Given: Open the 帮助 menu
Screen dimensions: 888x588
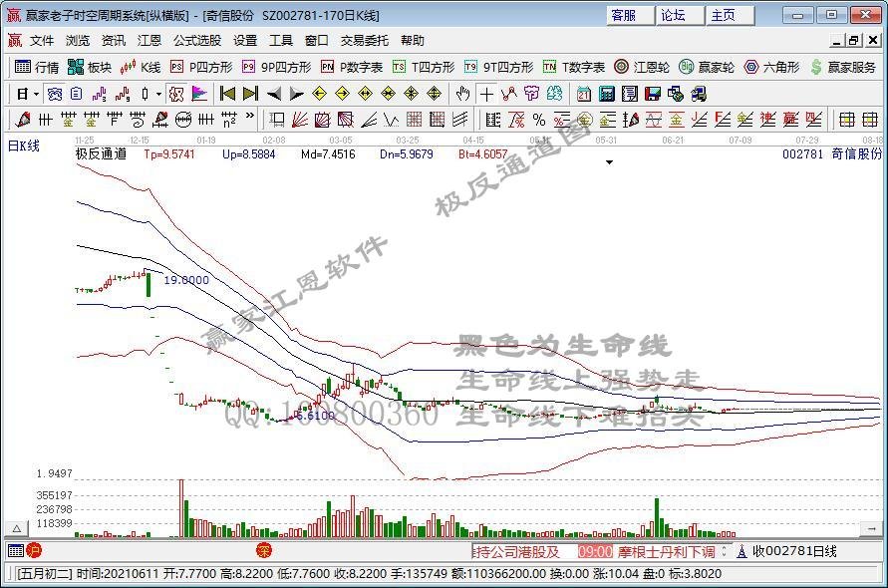Looking at the screenshot, I should click(413, 41).
